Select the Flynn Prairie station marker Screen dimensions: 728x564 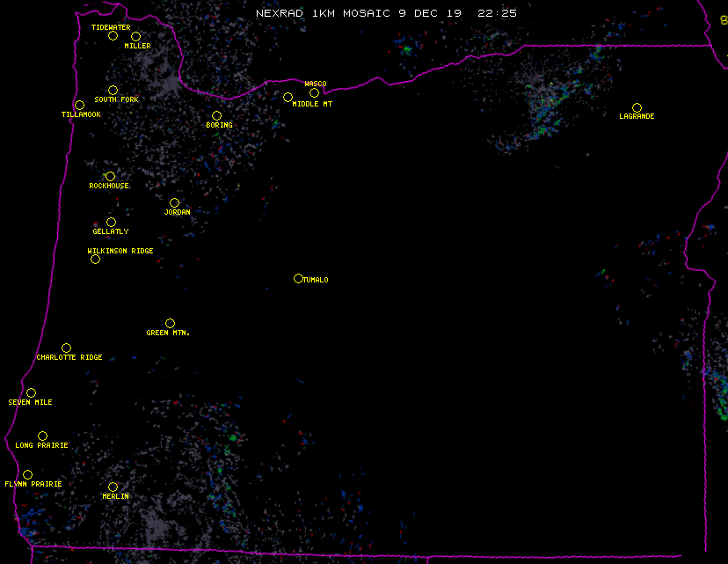(27, 474)
